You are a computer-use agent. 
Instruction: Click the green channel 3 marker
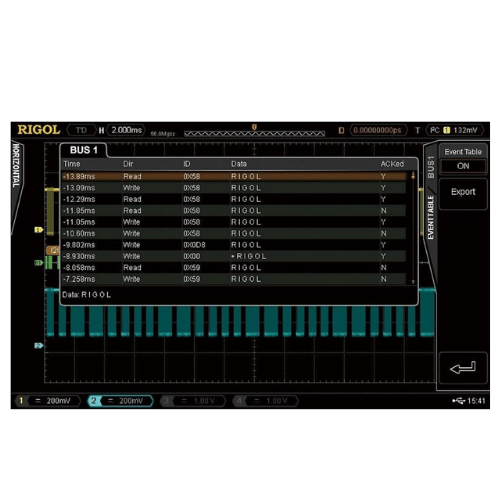[x=39, y=263]
